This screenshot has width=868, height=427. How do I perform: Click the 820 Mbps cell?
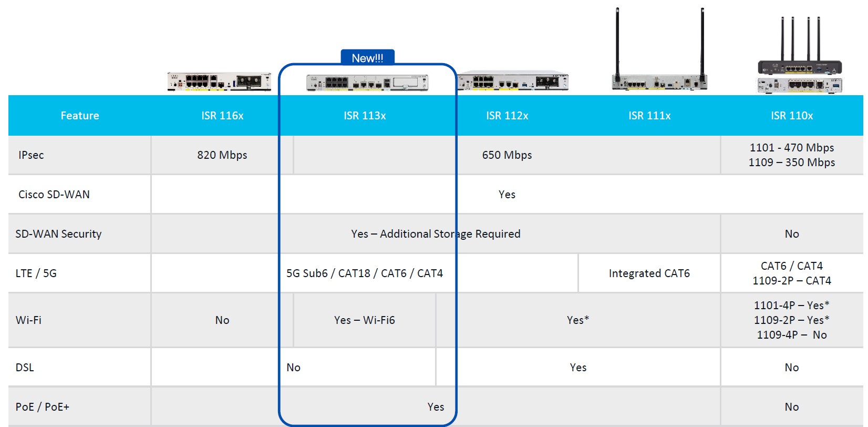click(222, 155)
